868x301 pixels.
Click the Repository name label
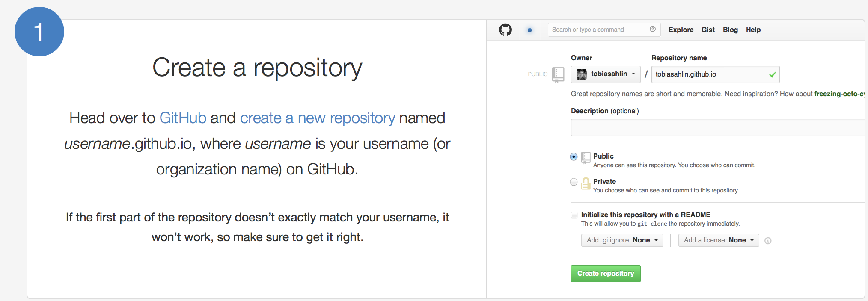point(679,58)
